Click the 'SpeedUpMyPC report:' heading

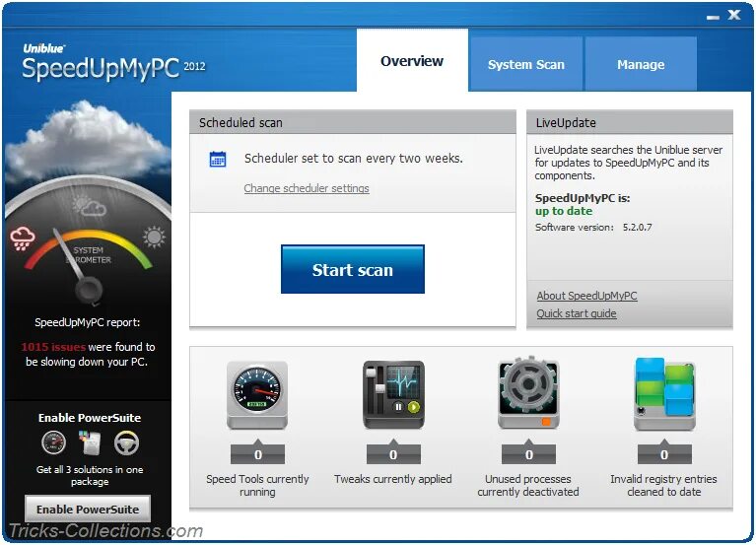pos(88,322)
